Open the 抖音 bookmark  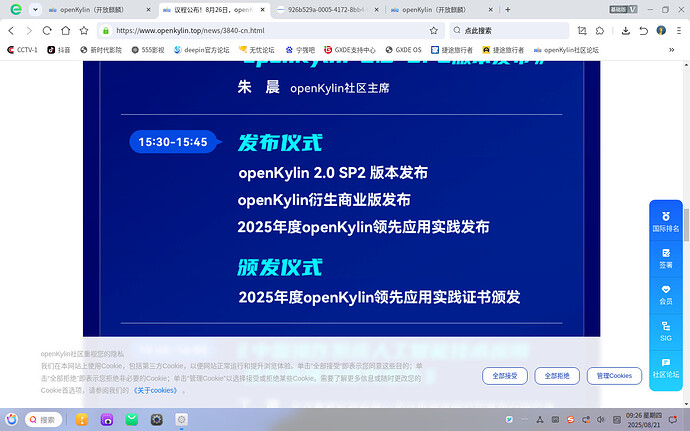tap(59, 50)
